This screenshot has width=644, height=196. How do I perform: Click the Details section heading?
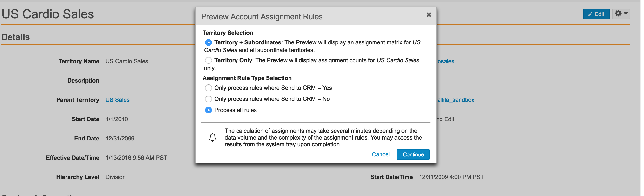pyautogui.click(x=16, y=37)
